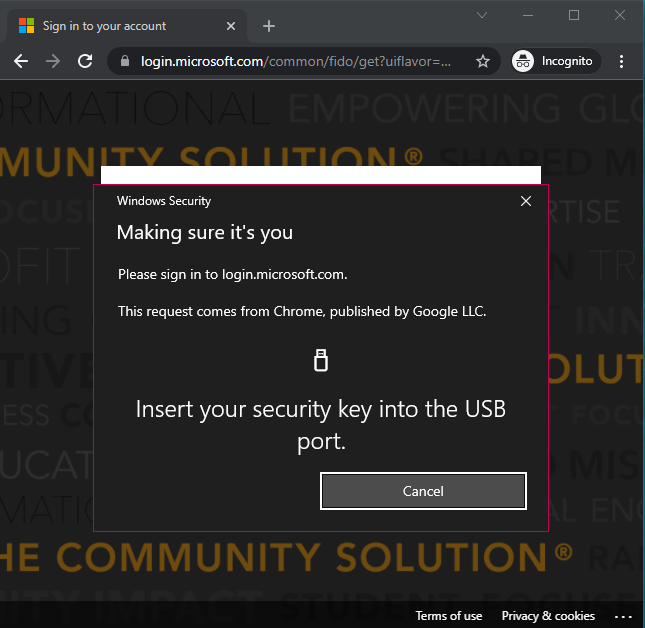Image resolution: width=645 pixels, height=628 pixels.
Task: Click 'Making sure it's you' heading
Action: point(205,232)
